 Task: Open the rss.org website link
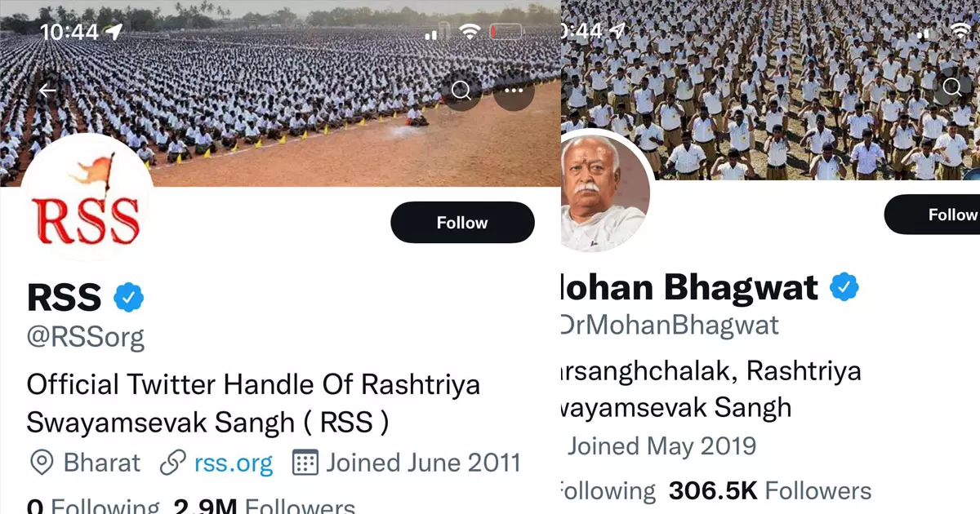[234, 463]
